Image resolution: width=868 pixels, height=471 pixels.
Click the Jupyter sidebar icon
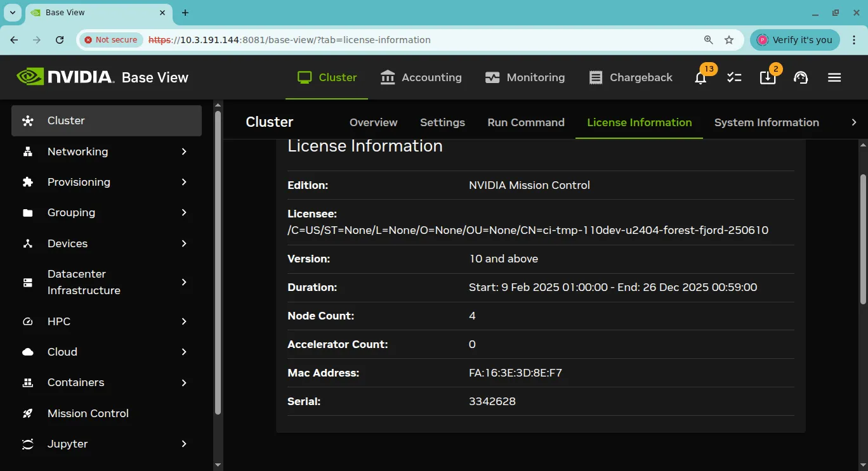[x=28, y=444]
